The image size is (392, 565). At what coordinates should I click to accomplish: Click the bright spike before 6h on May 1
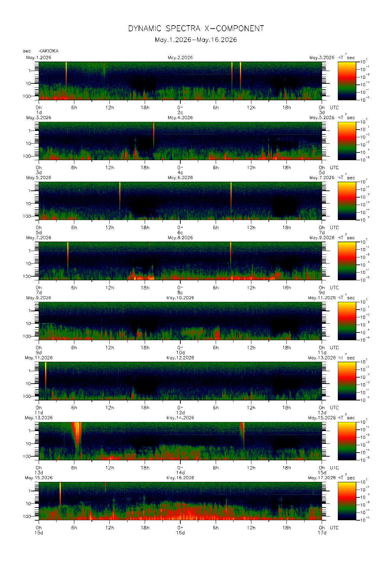coord(66,76)
